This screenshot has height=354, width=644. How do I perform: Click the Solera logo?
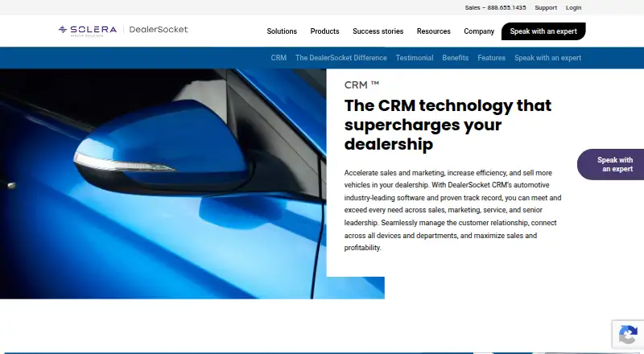88,31
